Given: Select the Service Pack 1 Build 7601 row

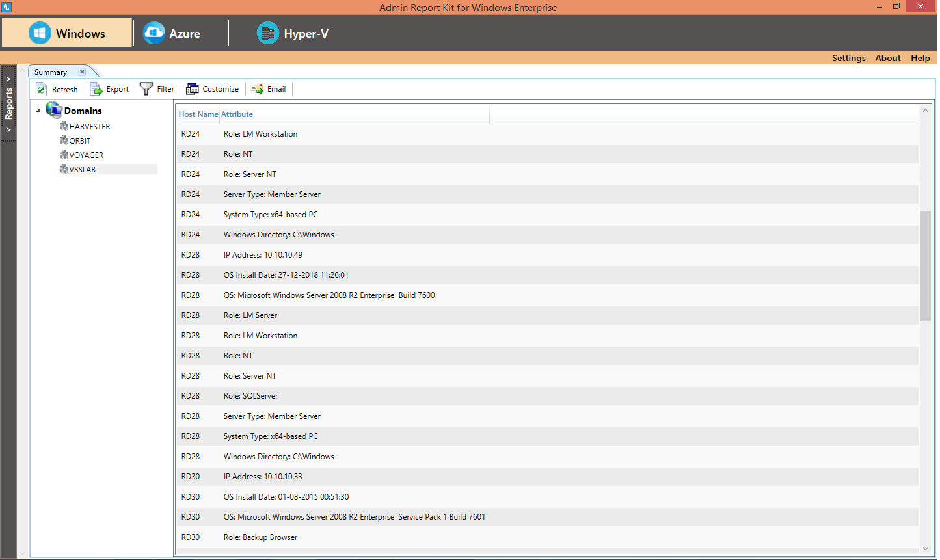Looking at the screenshot, I should [548, 517].
